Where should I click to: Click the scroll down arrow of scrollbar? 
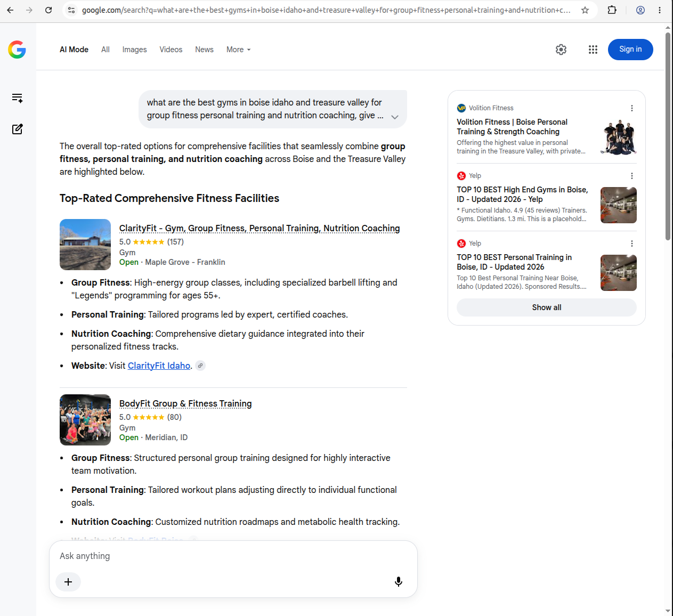(668, 611)
